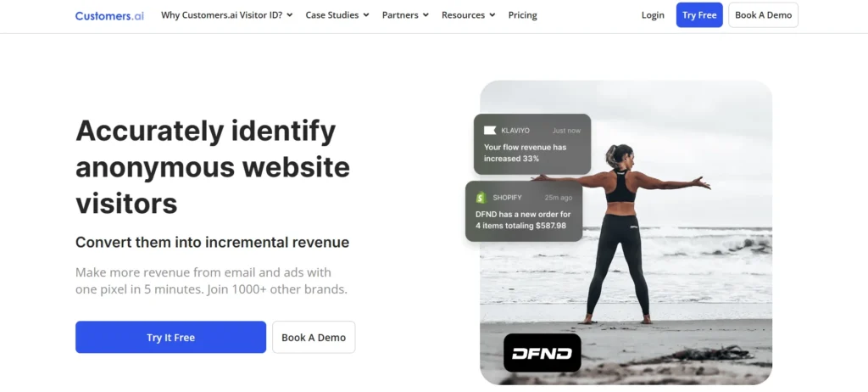Image resolution: width=868 pixels, height=392 pixels.
Task: Click the large Try It Free button
Action: [170, 337]
